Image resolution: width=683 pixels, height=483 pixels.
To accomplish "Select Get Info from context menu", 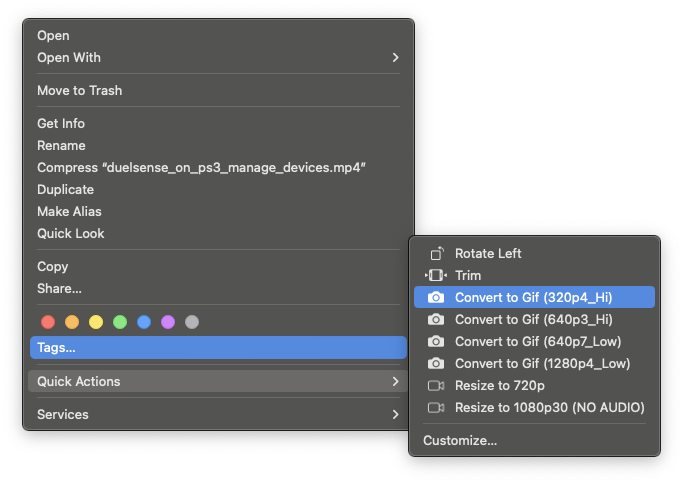I will point(61,123).
